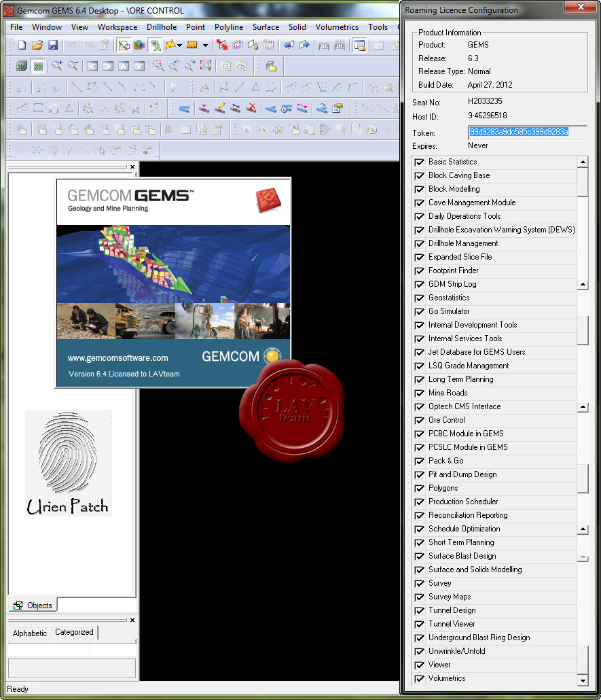The height and width of the screenshot is (700, 601).
Task: Close the upper objects pane with X
Action: pyautogui.click(x=132, y=167)
